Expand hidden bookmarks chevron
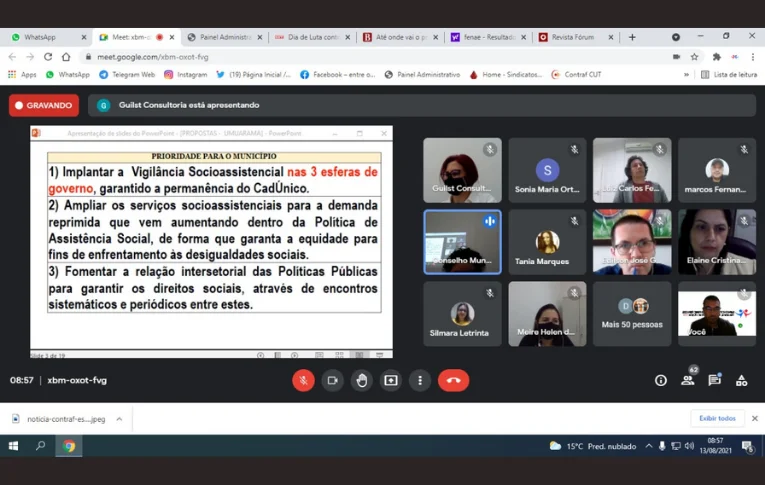 click(686, 75)
